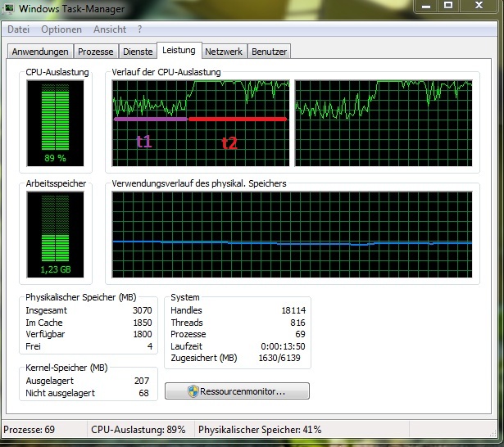Switch to the Prozesse tab
The width and height of the screenshot is (504, 447).
coord(96,52)
